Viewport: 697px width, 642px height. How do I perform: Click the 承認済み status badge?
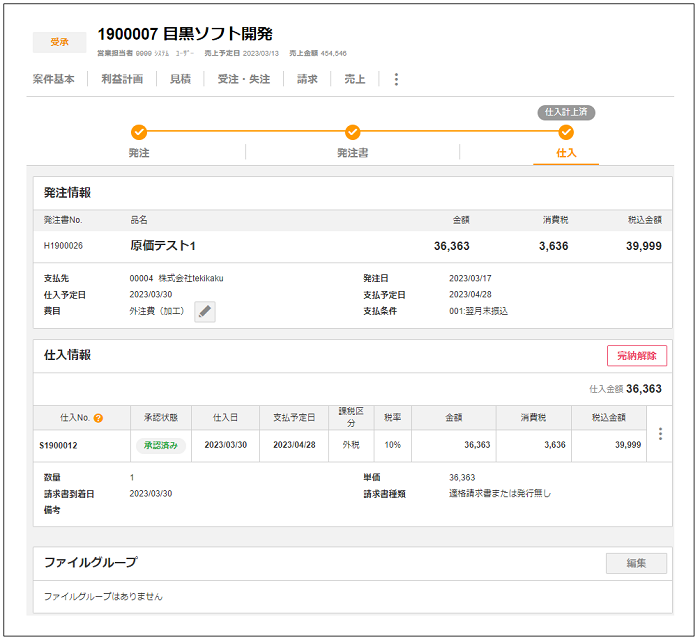tap(160, 445)
